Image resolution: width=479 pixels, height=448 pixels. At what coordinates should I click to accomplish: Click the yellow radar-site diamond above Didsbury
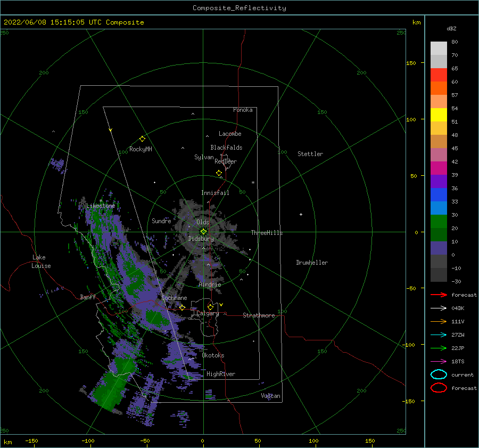tap(203, 232)
